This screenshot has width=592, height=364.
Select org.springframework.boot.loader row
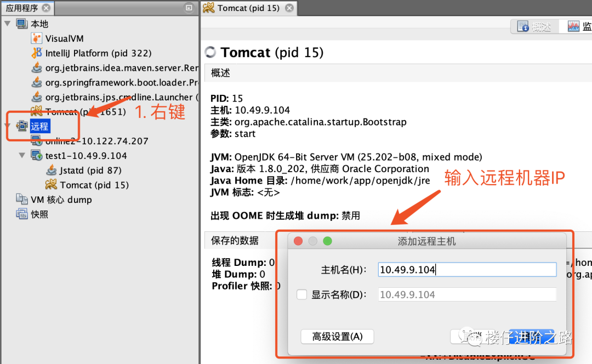pyautogui.click(x=122, y=83)
